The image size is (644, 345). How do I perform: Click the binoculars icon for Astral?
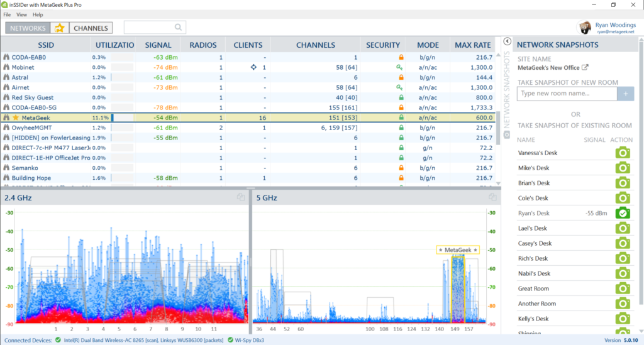(x=6, y=77)
